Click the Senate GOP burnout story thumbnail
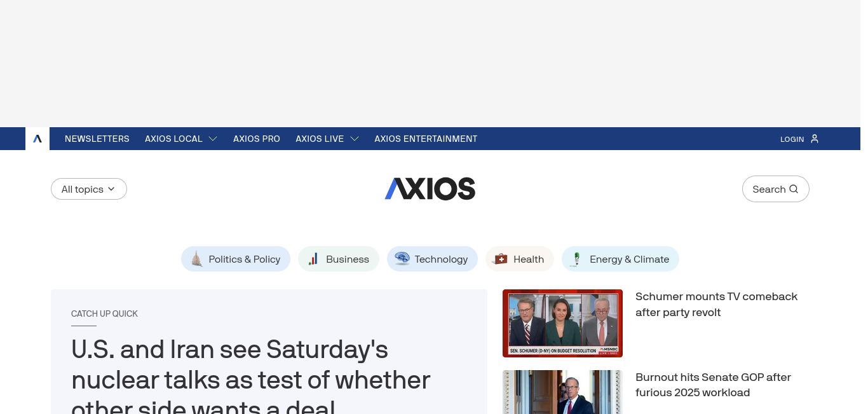The height and width of the screenshot is (414, 868). click(x=562, y=392)
